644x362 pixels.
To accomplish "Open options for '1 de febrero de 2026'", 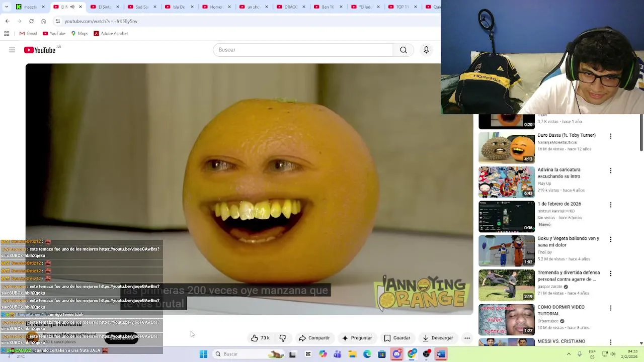I will [x=611, y=205].
